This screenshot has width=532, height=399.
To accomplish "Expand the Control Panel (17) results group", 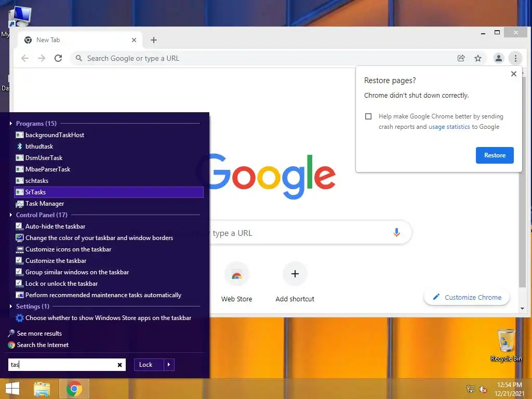I will tap(11, 215).
